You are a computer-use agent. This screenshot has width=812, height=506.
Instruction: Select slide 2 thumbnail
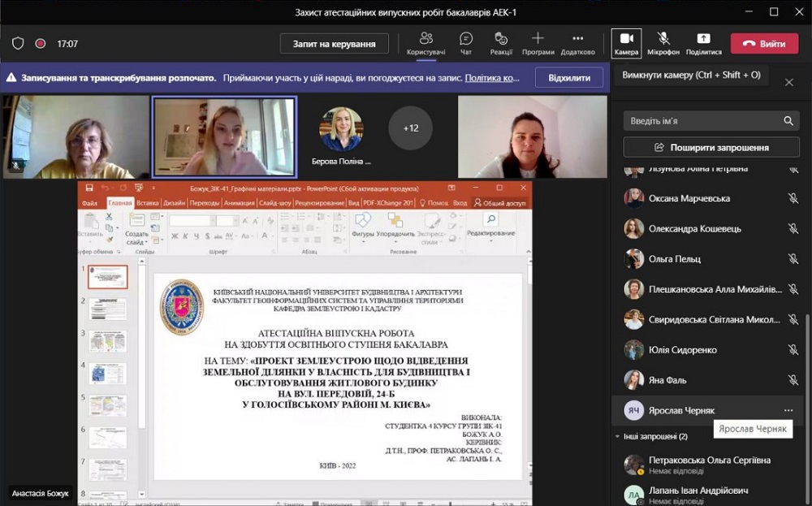(x=108, y=309)
